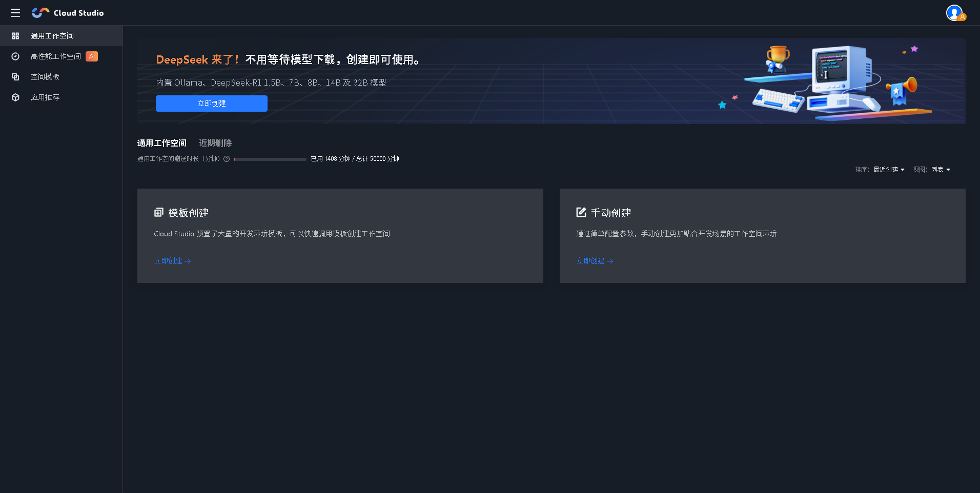The image size is (980, 493).
Task: Open 高性能工作空间 from sidebar
Action: click(62, 56)
